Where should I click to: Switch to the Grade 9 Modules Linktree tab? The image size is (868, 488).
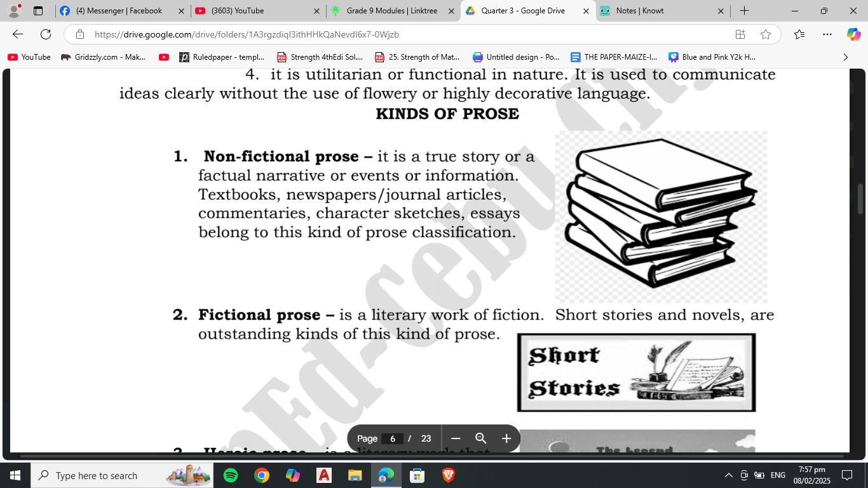(388, 11)
